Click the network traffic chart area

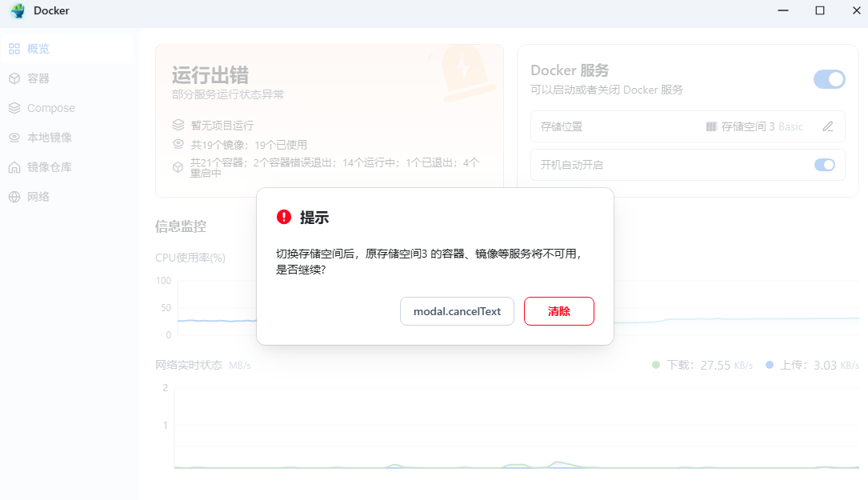[x=517, y=427]
